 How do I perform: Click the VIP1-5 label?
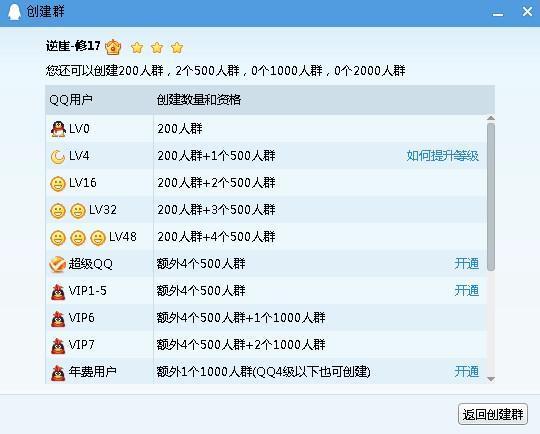(x=87, y=291)
